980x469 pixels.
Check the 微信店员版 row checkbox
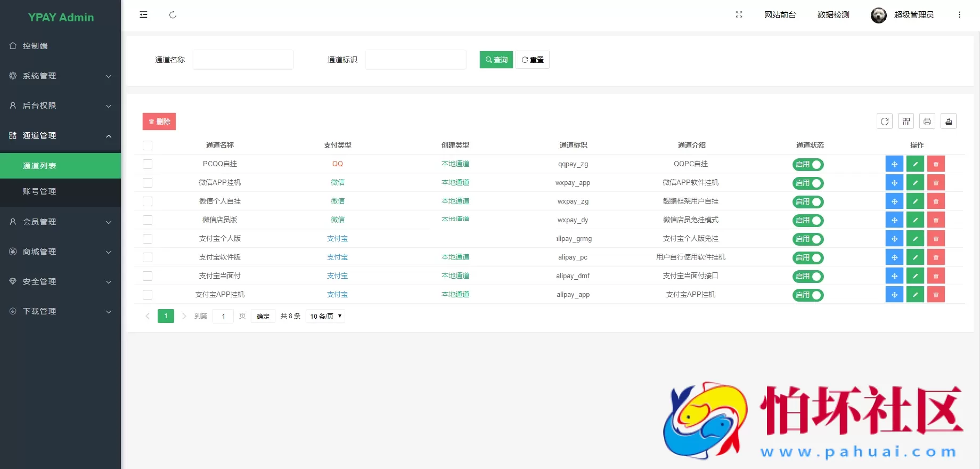(148, 220)
